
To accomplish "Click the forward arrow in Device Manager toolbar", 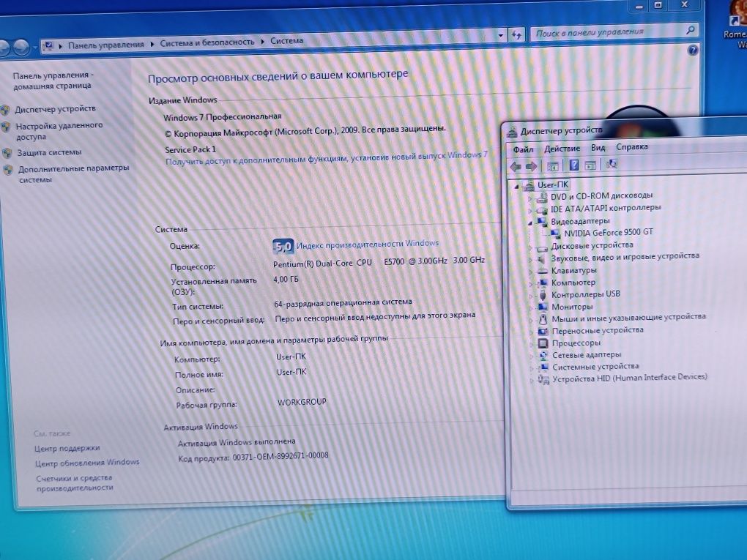I will tap(531, 166).
